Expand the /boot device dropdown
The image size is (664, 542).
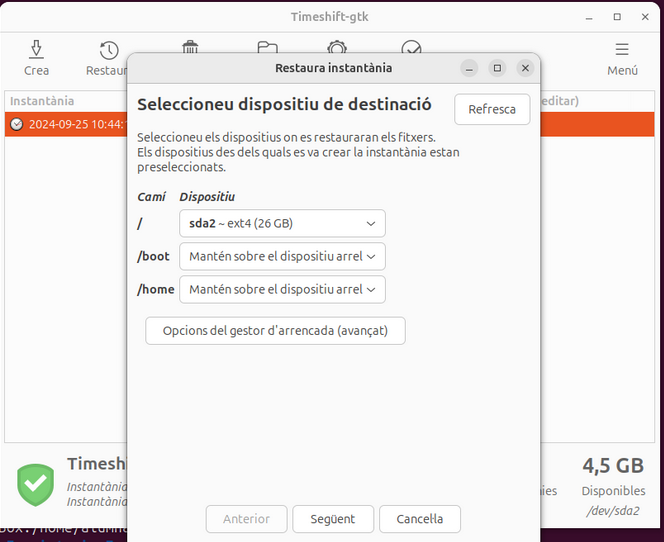282,256
